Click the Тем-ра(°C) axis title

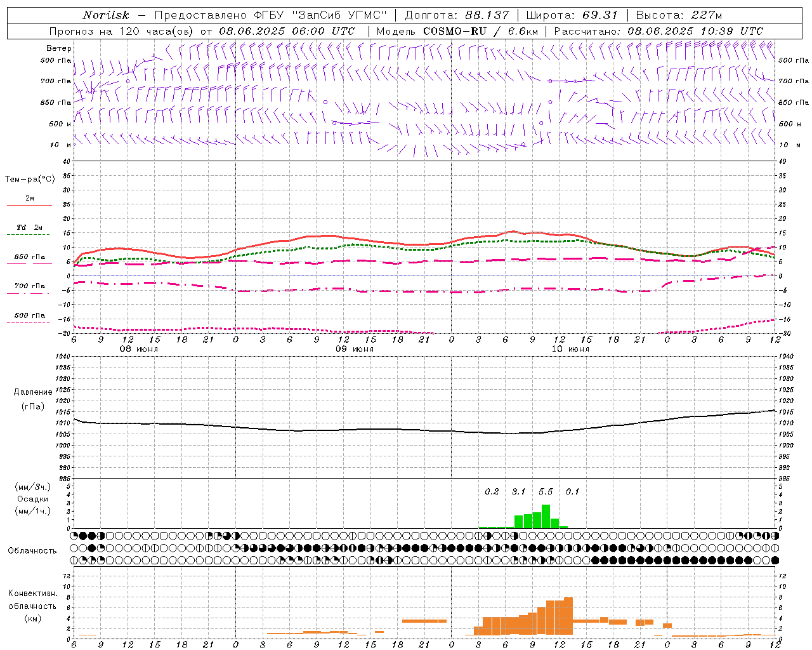[30, 180]
